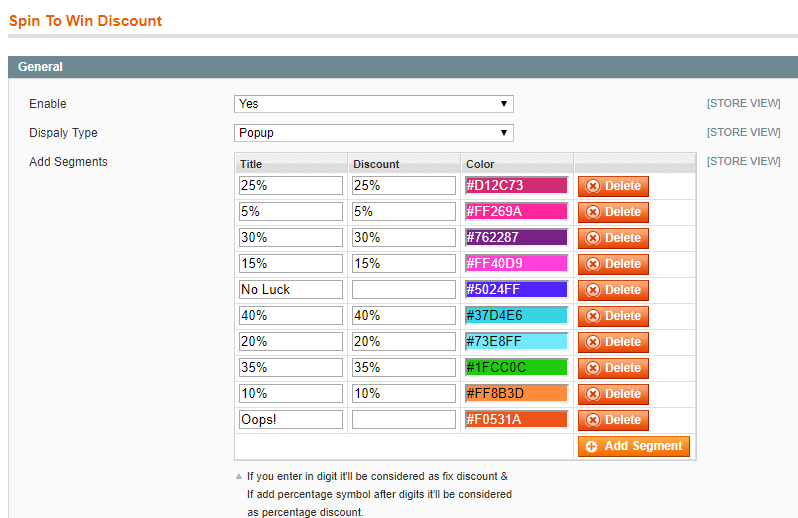The width and height of the screenshot is (798, 518).
Task: Select the #FF8B3D orange color field
Action: pos(515,394)
